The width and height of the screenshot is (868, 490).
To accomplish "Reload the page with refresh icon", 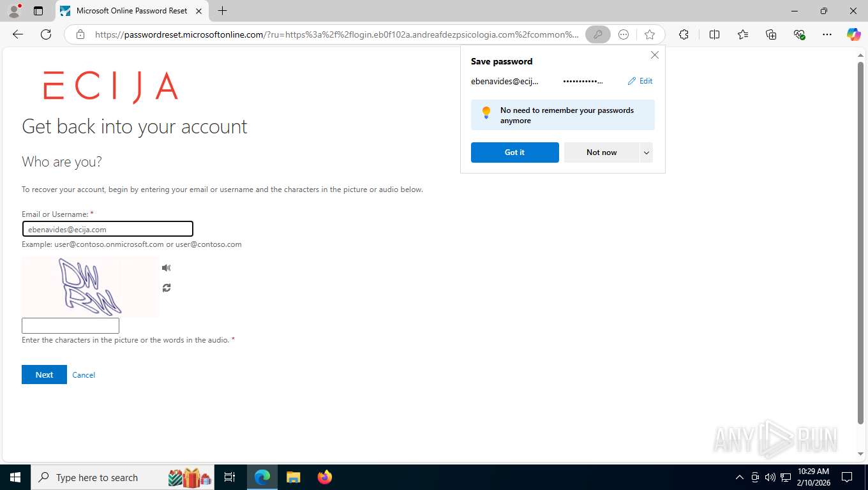I will point(46,34).
